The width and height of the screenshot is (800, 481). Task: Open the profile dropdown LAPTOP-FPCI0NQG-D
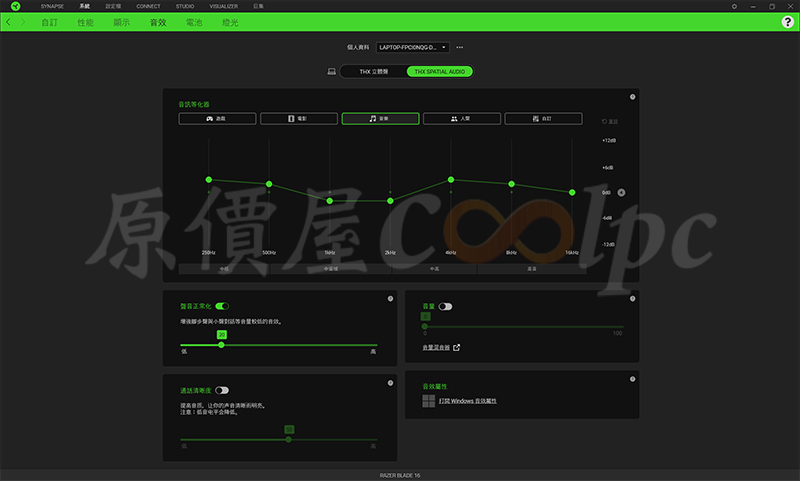click(x=413, y=47)
